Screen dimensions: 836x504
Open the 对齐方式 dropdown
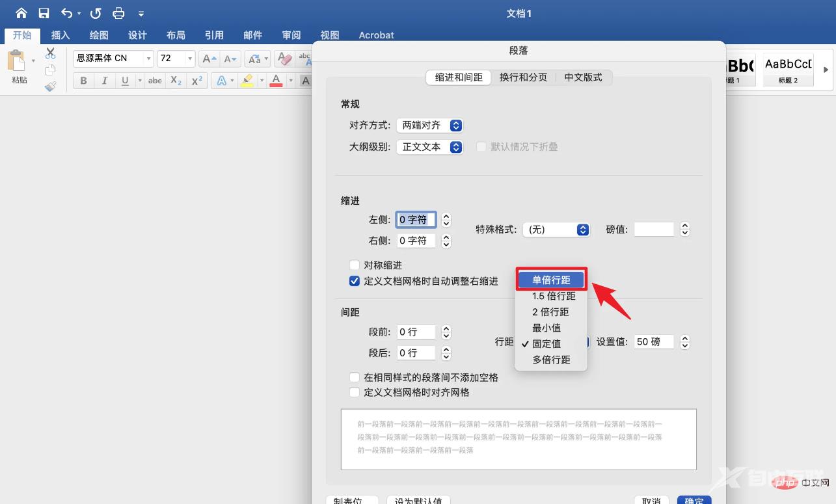(x=429, y=126)
